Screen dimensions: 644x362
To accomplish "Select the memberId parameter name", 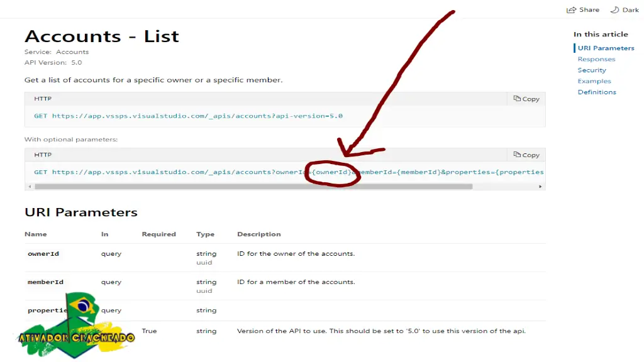I will 45,282.
